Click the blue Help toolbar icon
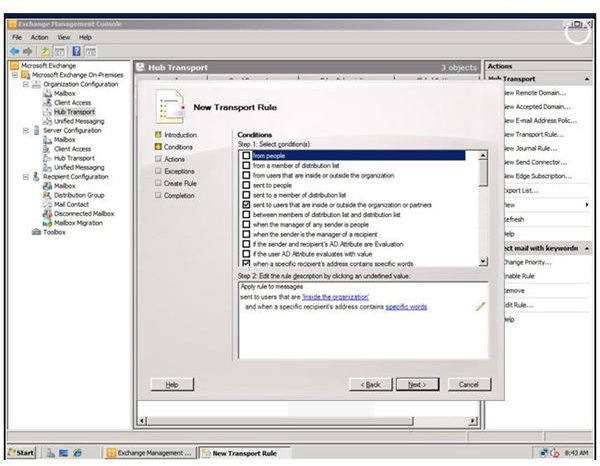 pos(77,51)
